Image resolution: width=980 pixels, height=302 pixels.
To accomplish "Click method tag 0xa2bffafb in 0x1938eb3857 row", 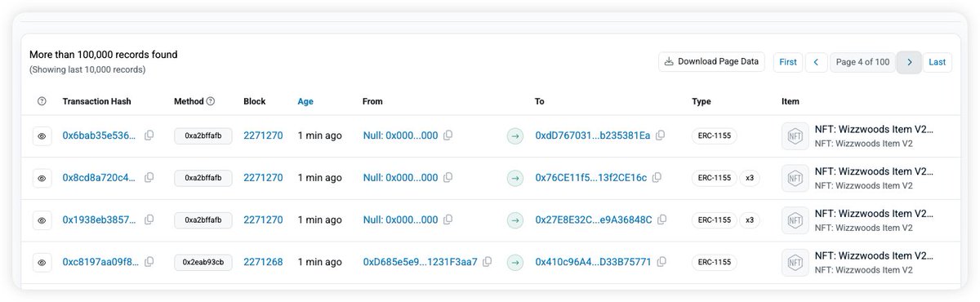I will [x=203, y=220].
